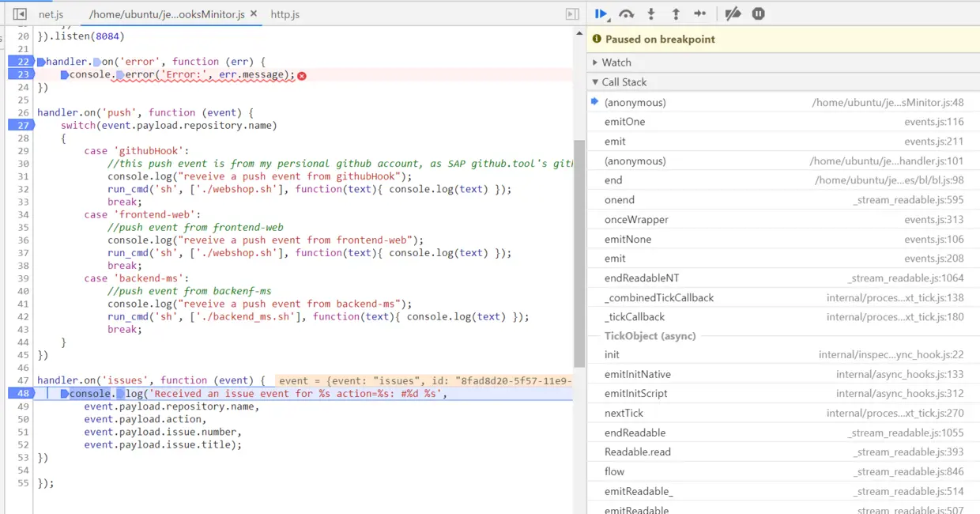Step into next function call

(x=651, y=13)
